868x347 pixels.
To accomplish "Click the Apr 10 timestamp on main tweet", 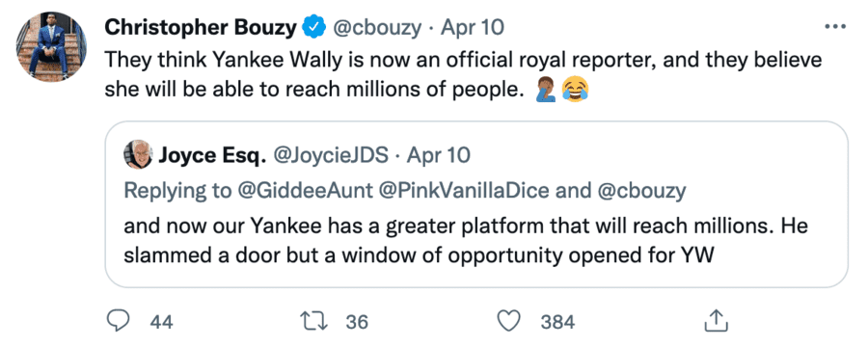I will pyautogui.click(x=472, y=27).
